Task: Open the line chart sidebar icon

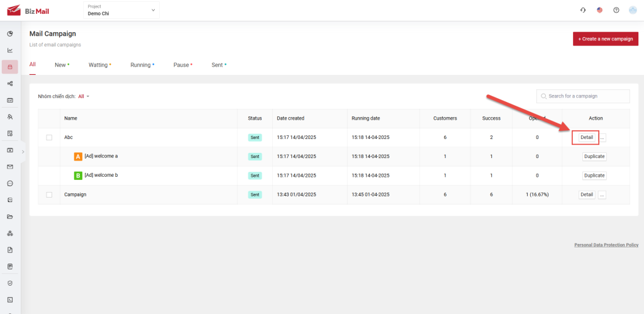Action: click(x=10, y=50)
